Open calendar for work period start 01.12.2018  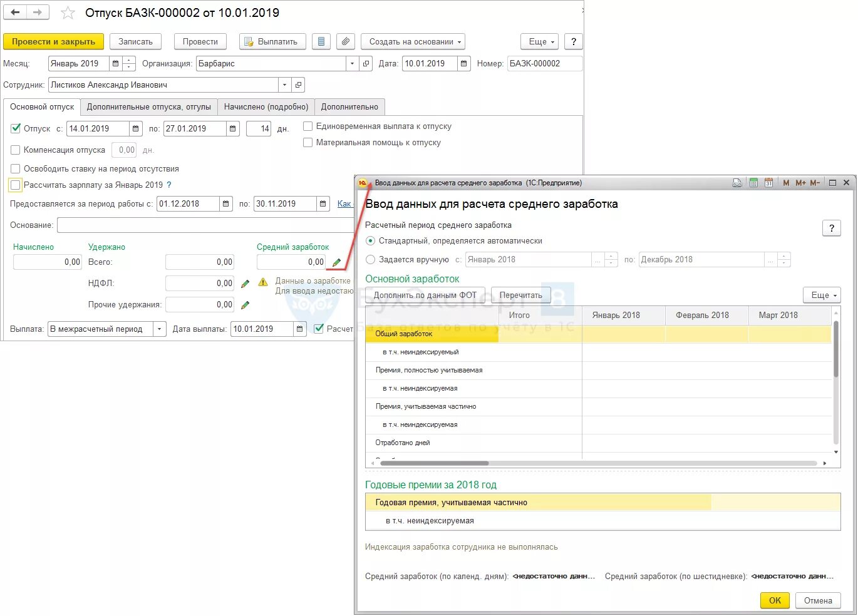[x=226, y=203]
